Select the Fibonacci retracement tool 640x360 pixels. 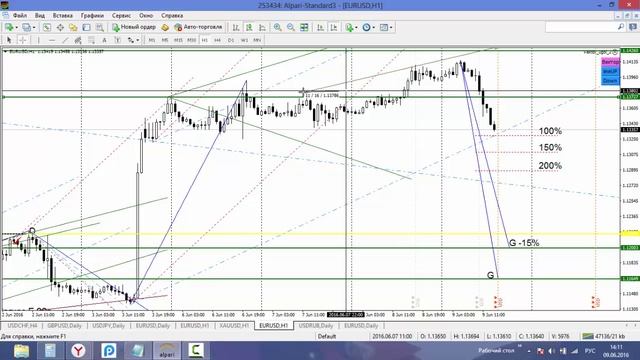[x=91, y=40]
